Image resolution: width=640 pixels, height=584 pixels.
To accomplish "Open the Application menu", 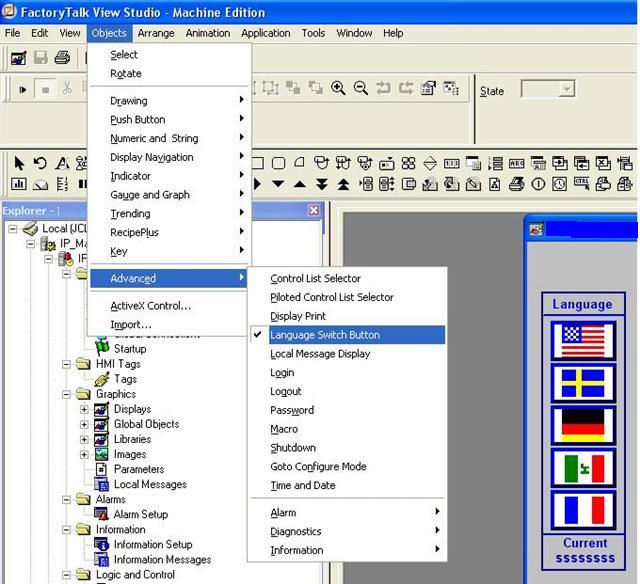I will (266, 33).
